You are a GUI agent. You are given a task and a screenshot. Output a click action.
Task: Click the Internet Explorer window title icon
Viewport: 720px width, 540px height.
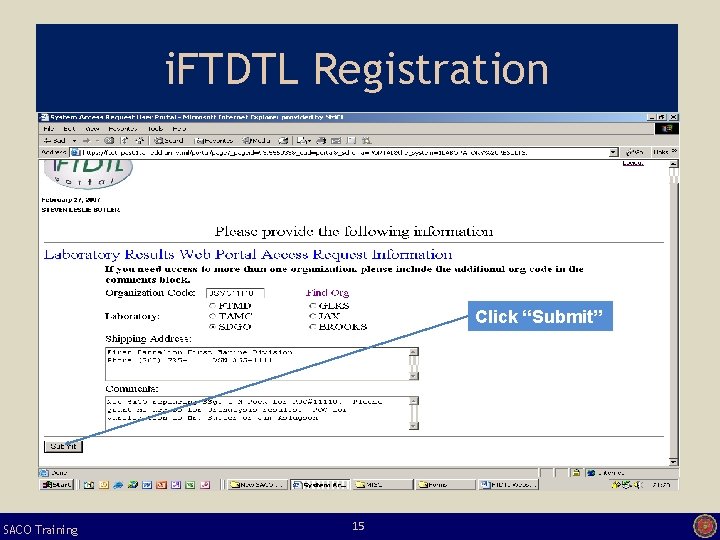(x=44, y=118)
